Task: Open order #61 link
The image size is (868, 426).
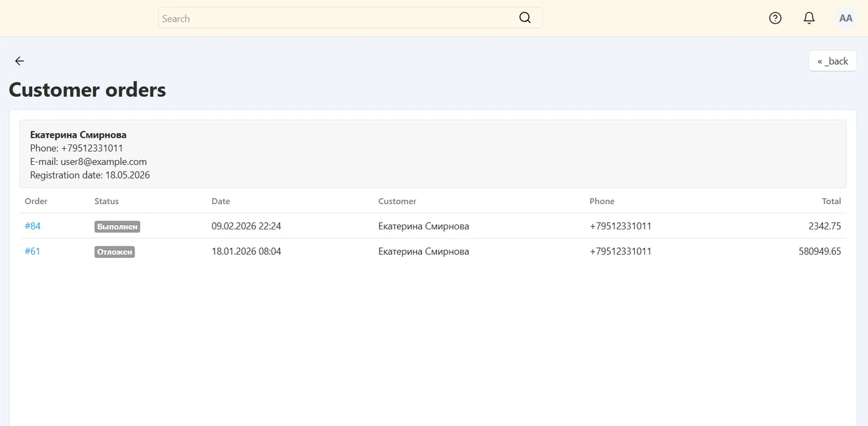Action: [32, 252]
